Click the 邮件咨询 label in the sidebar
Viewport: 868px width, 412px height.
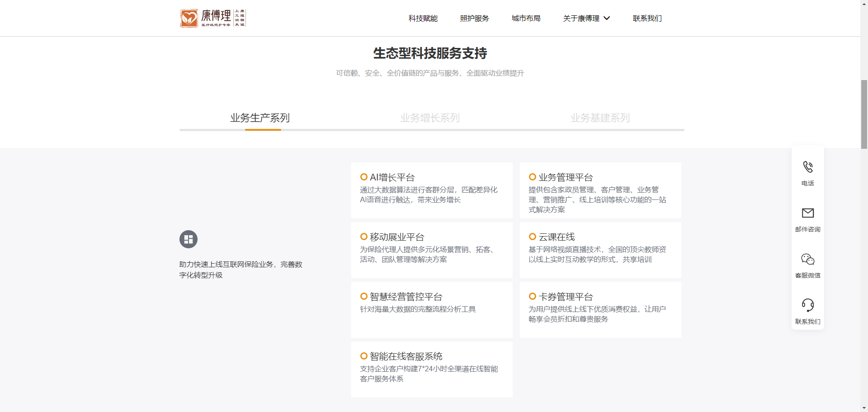pos(808,229)
